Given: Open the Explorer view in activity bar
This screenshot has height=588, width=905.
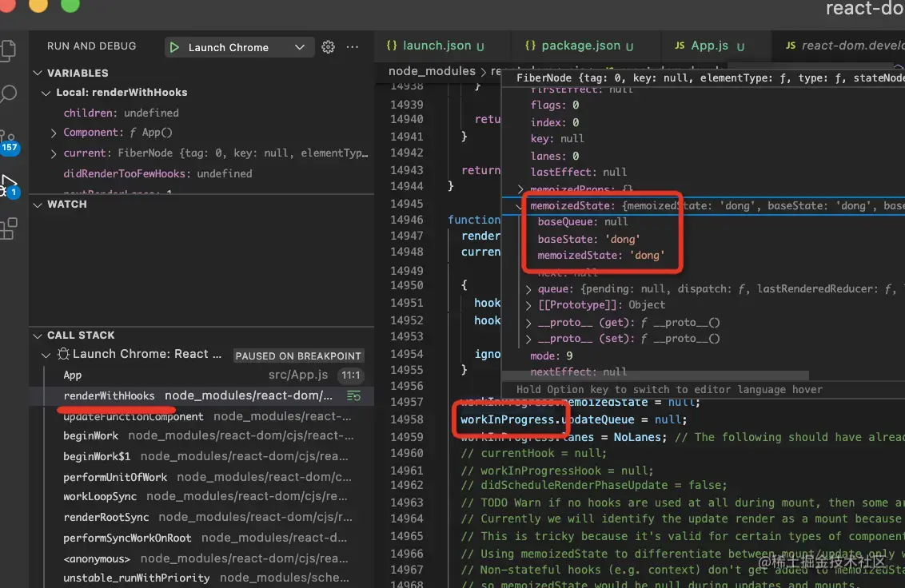Looking at the screenshot, I should (x=8, y=51).
